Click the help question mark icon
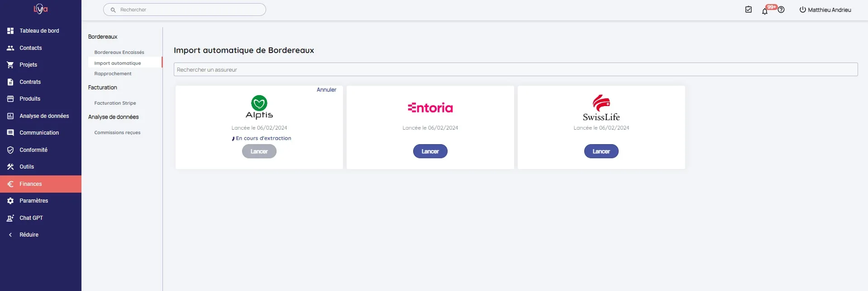 [781, 10]
